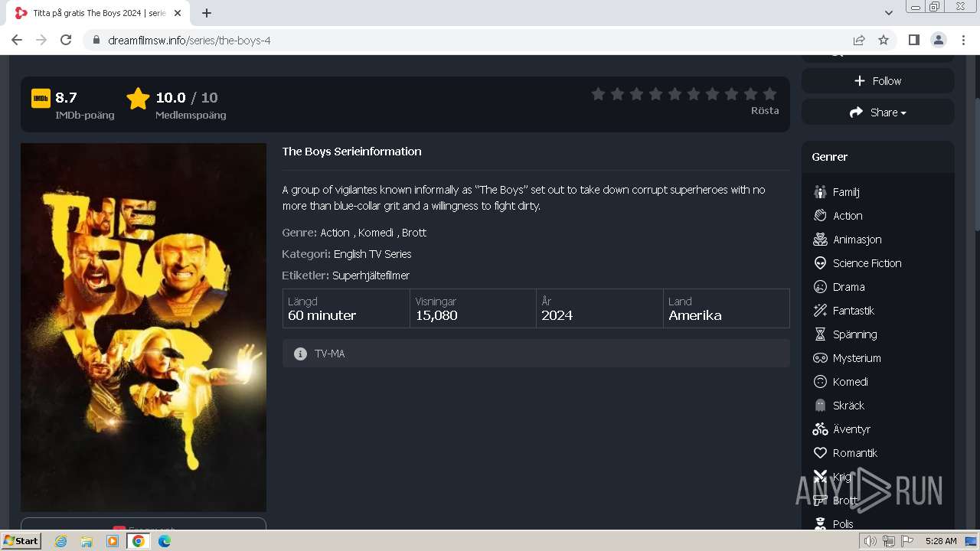
Task: Click the 60 minuter length value
Action: (x=322, y=315)
